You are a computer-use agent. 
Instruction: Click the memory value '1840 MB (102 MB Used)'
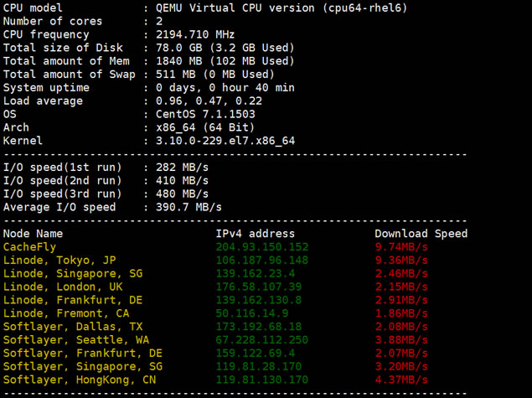click(x=225, y=60)
